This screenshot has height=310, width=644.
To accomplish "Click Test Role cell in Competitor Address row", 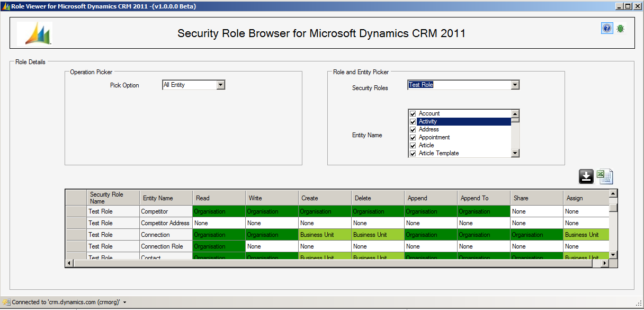I will tap(113, 223).
